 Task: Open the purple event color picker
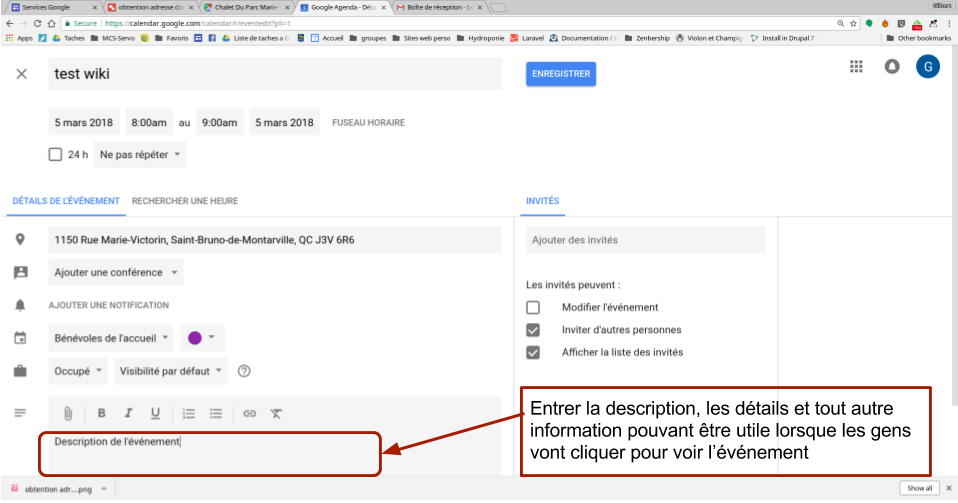coord(201,338)
